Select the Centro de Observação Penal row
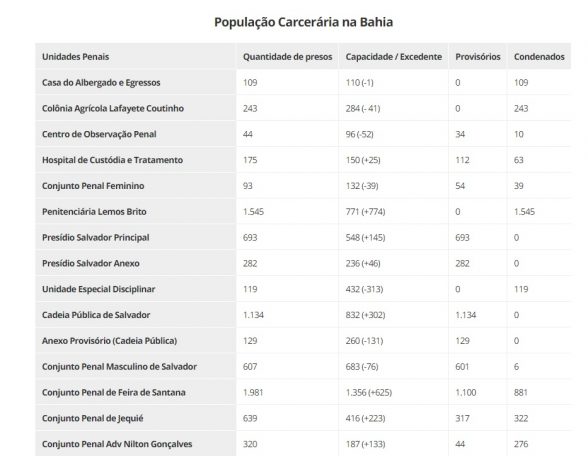Viewport: 588px width, 456px height. [x=303, y=134]
